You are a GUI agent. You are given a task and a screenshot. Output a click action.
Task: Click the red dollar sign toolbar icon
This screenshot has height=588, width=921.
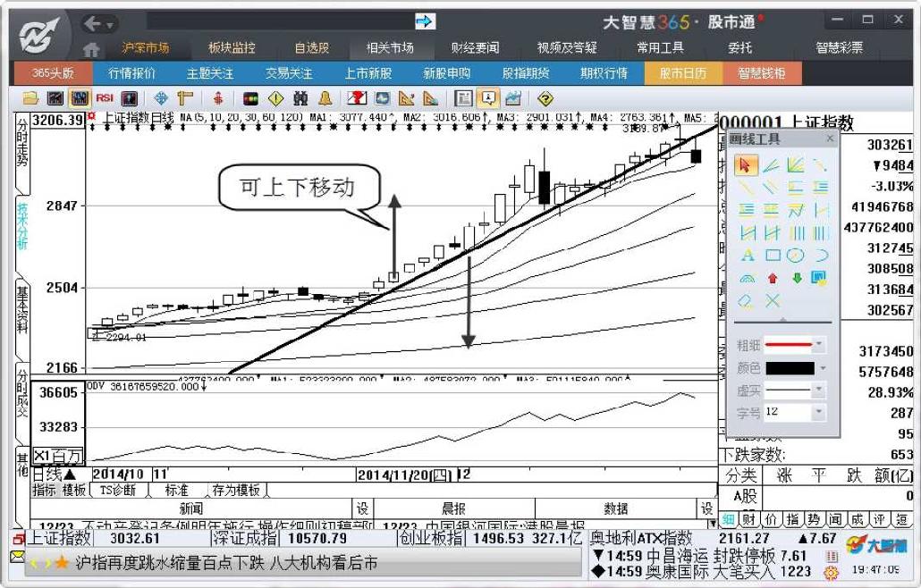[218, 98]
